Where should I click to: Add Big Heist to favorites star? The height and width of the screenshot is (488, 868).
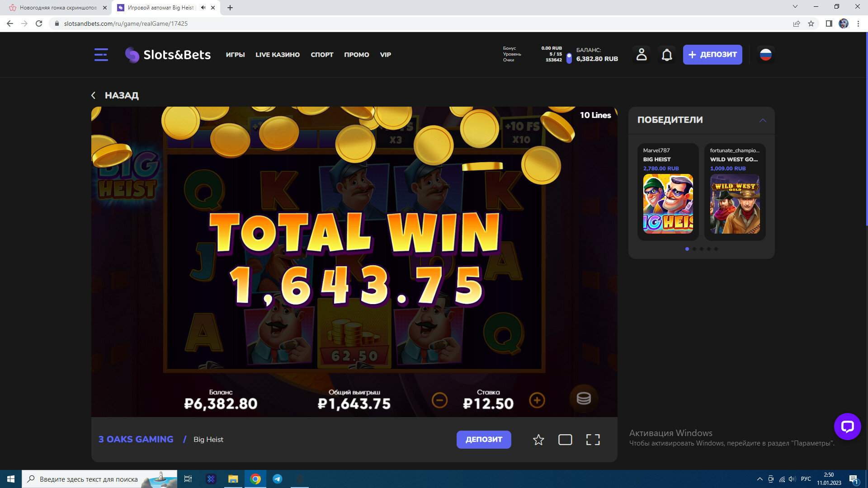point(538,440)
